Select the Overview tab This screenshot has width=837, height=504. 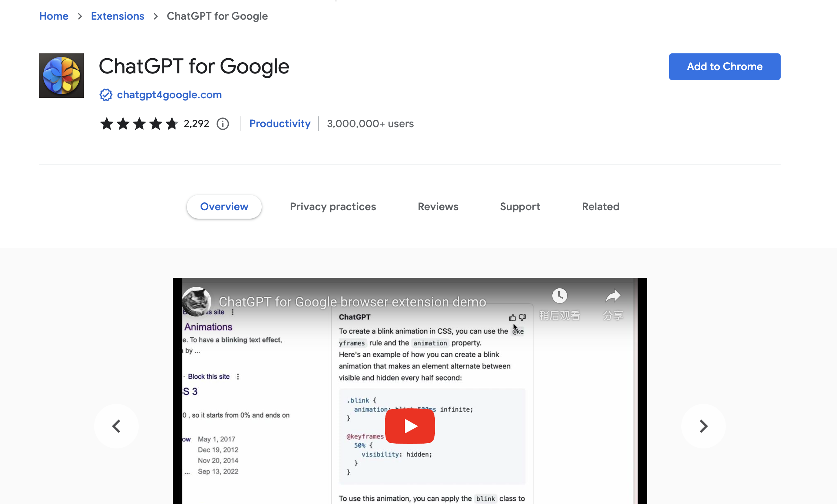(224, 206)
